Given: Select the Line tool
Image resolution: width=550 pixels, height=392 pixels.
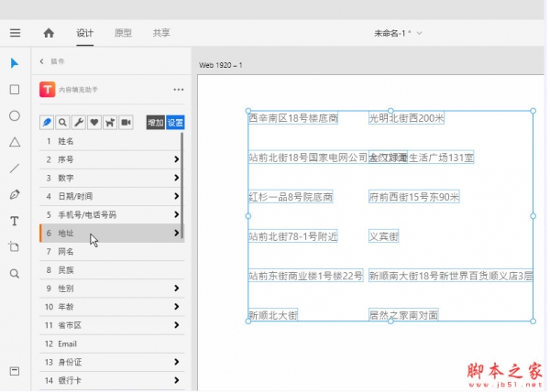Looking at the screenshot, I should pos(14,169).
